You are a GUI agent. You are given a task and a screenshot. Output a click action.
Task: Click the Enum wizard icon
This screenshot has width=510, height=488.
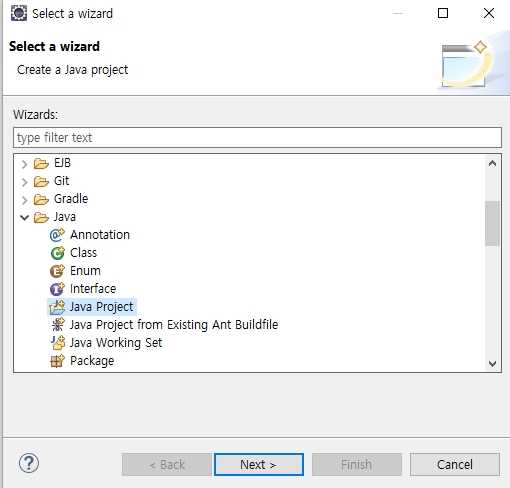[x=57, y=271]
